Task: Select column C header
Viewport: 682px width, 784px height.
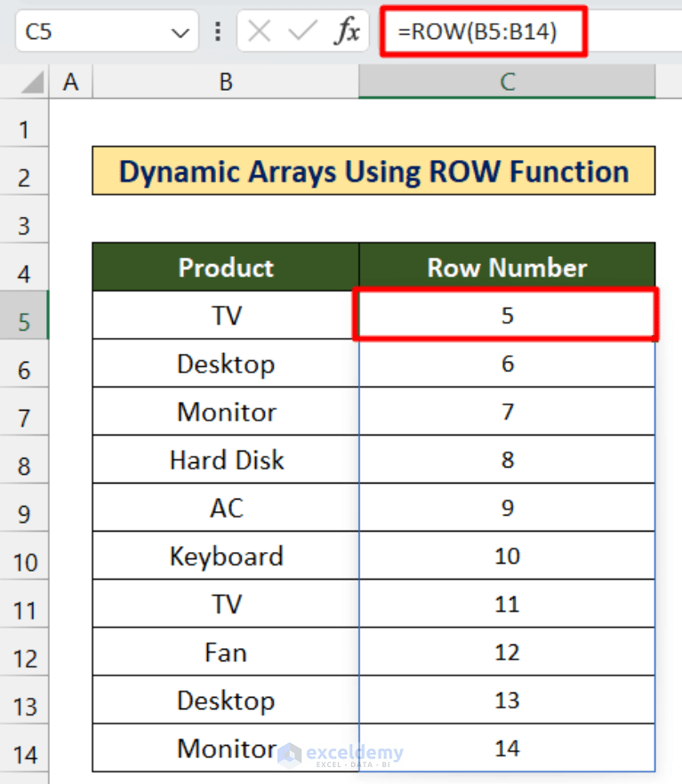Action: 507,81
